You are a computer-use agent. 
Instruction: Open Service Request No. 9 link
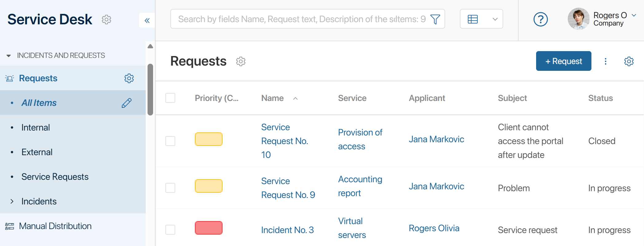(288, 188)
